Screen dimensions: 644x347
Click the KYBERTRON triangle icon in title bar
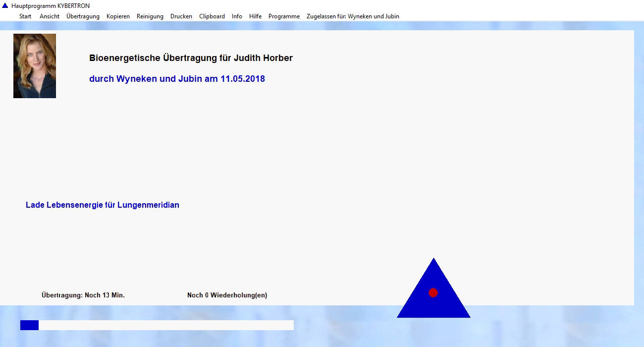coord(5,6)
